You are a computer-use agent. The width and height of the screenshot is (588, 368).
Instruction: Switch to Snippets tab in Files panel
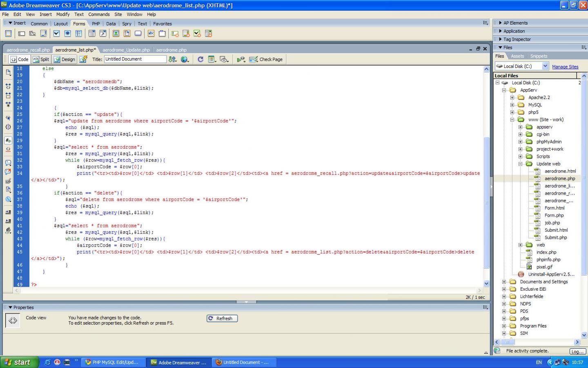[x=539, y=56]
